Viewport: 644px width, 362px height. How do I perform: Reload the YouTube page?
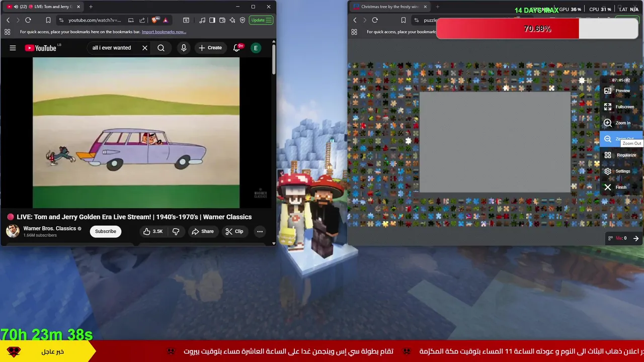[x=28, y=20]
